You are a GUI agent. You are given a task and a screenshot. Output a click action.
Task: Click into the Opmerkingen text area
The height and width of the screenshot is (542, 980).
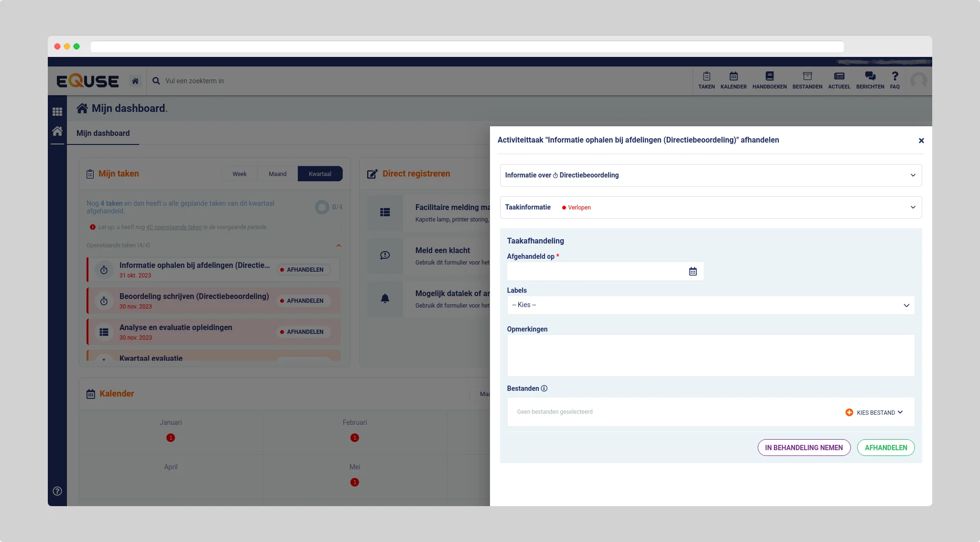coord(710,355)
